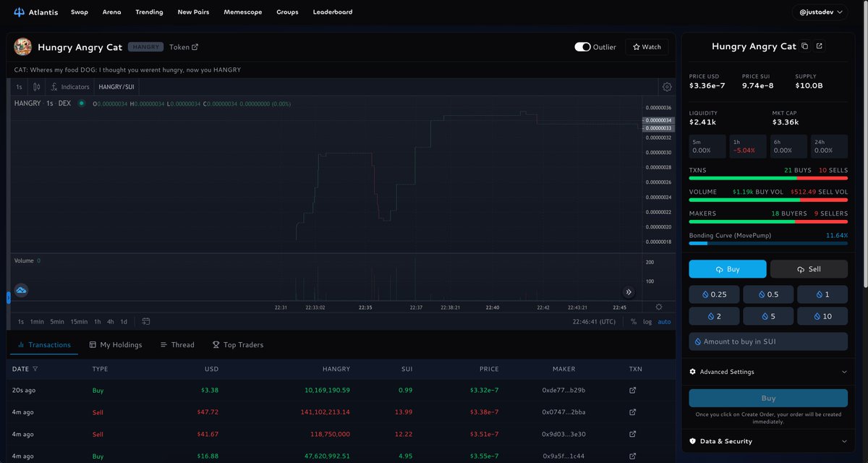Click the HANGRY/SUI symbol button
The height and width of the screenshot is (463, 868).
(116, 87)
